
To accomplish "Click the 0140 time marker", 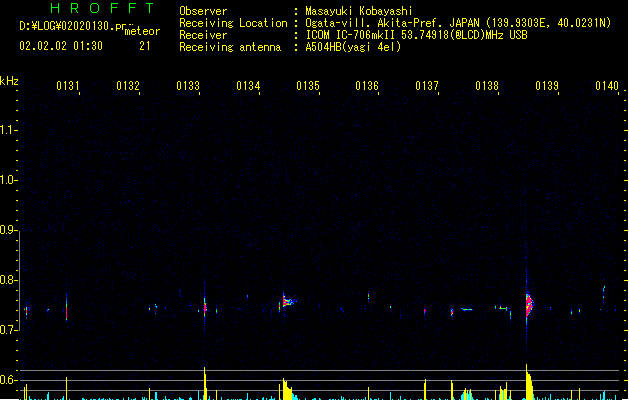I will pos(607,86).
